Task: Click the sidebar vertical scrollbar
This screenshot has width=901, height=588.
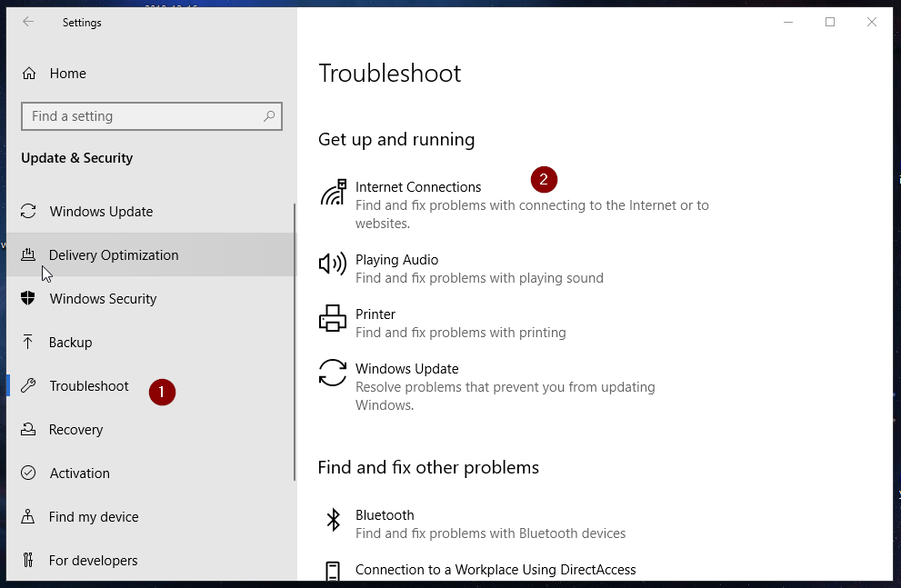Action: [295, 342]
